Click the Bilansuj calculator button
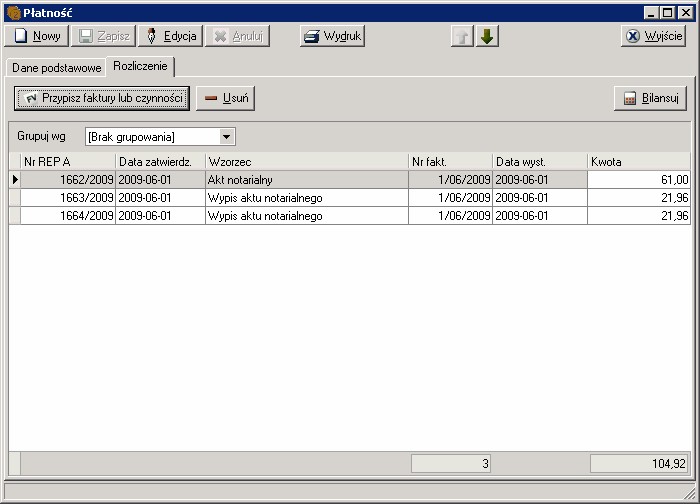The image size is (700, 504). pos(650,98)
